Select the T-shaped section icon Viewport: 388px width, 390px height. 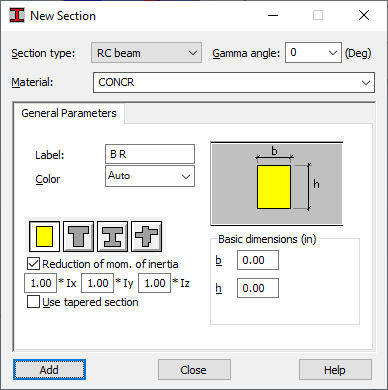(78, 236)
